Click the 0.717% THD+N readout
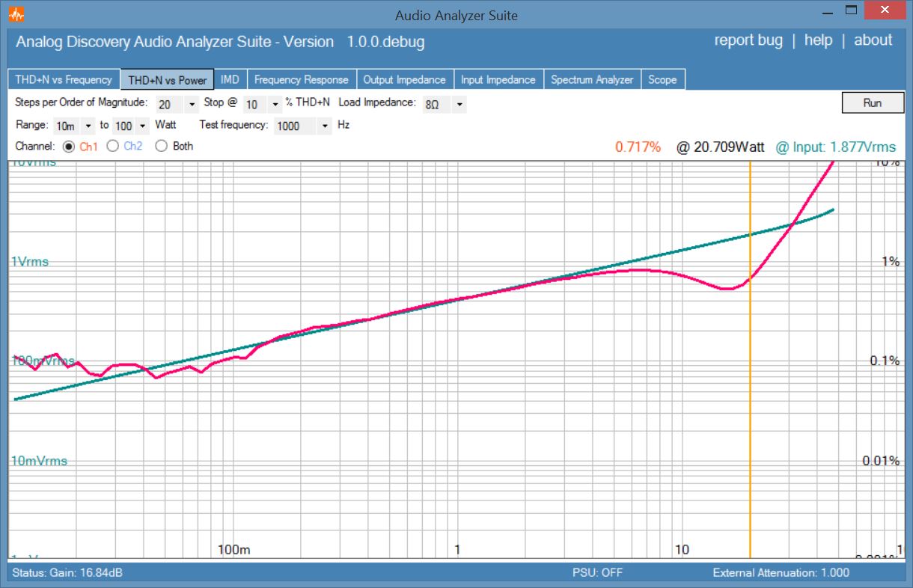Image resolution: width=913 pixels, height=588 pixels. click(x=638, y=147)
